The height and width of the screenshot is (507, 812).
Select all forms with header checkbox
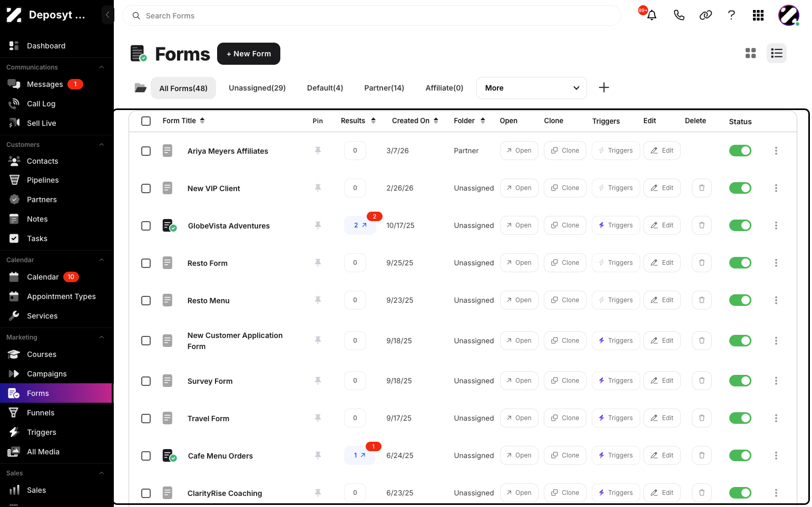click(146, 121)
